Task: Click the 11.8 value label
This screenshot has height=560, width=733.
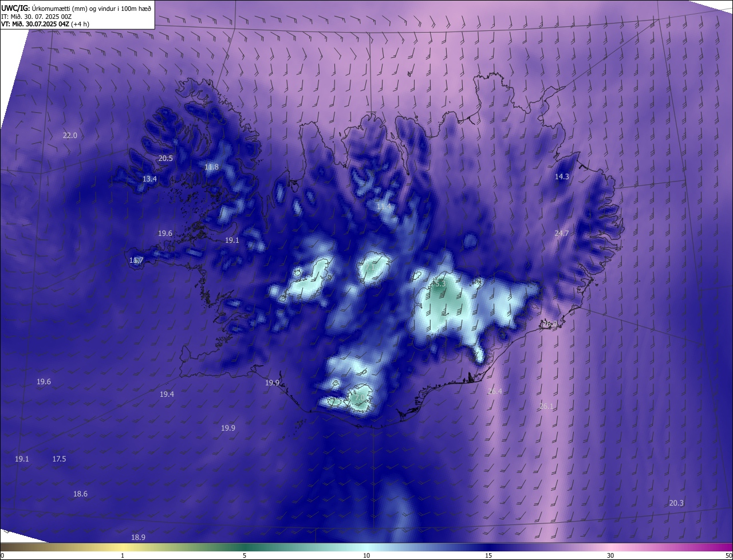Action: click(x=211, y=167)
